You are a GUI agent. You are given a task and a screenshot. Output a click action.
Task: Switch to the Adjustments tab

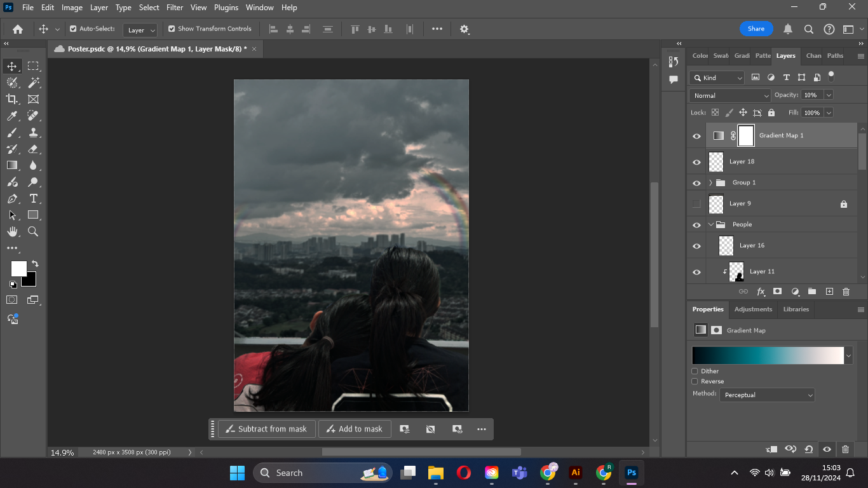[753, 309]
